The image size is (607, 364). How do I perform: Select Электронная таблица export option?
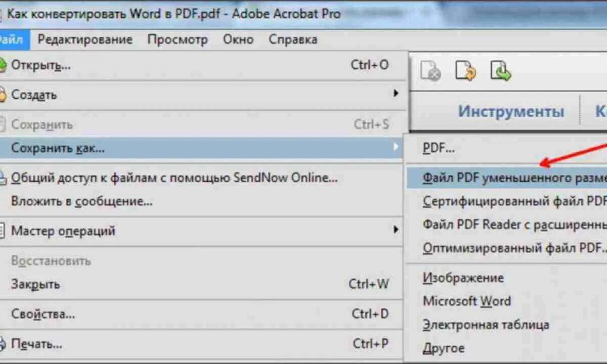tap(507, 325)
